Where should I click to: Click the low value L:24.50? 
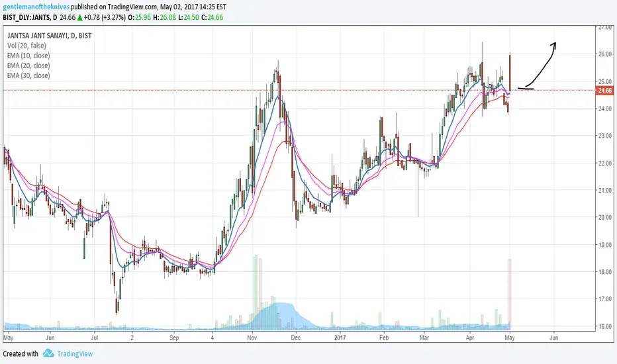[x=189, y=17]
